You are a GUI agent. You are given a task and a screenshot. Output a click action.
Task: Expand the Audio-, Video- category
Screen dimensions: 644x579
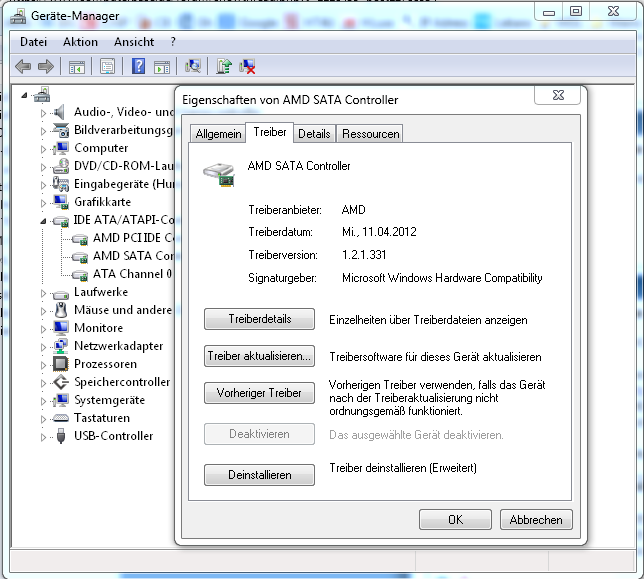pos(43,113)
